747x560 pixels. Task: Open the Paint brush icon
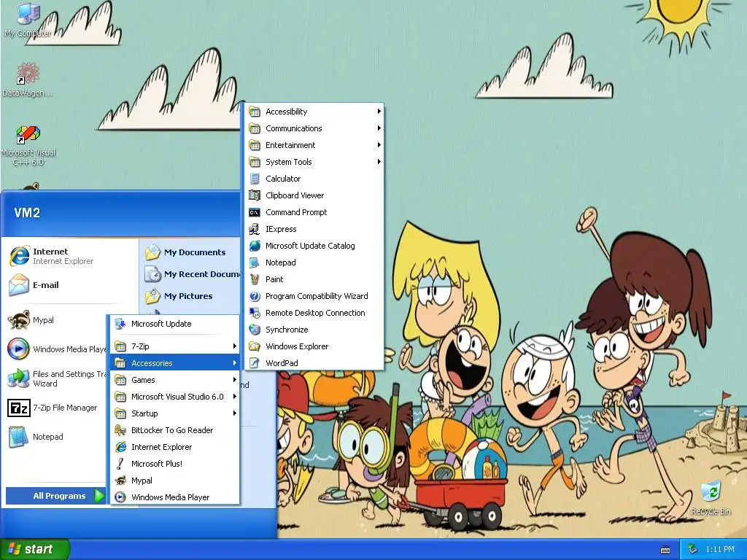255,279
